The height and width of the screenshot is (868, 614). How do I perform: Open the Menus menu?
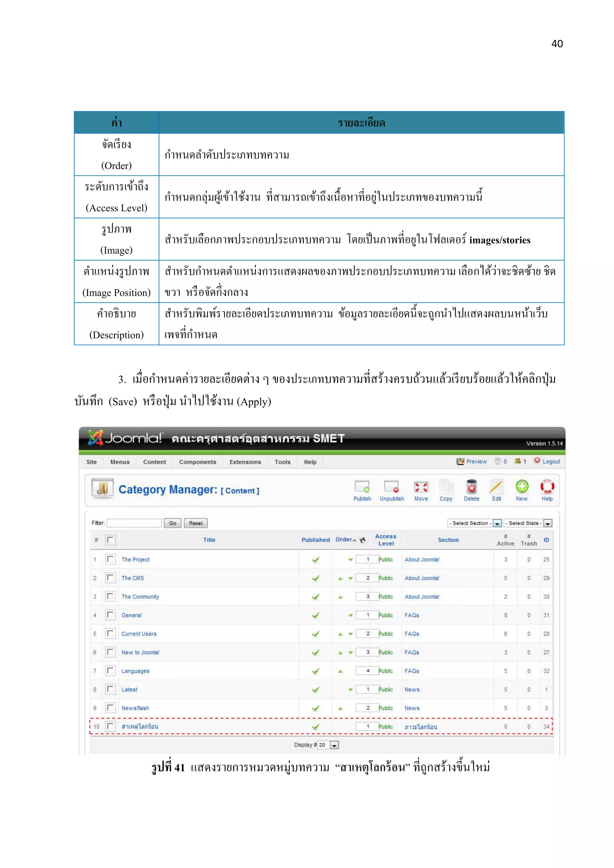(x=120, y=462)
